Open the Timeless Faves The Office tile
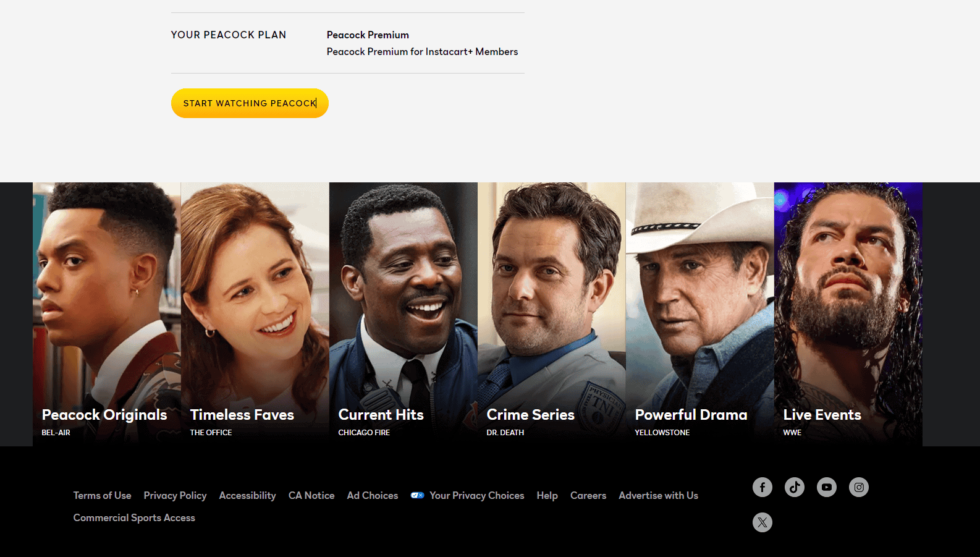This screenshot has height=557, width=980. click(255, 314)
